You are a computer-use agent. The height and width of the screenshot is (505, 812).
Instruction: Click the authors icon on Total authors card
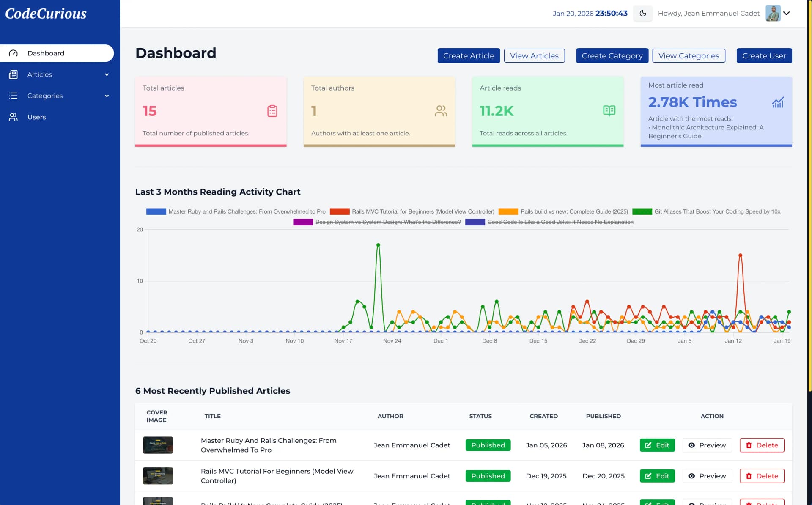[441, 111]
